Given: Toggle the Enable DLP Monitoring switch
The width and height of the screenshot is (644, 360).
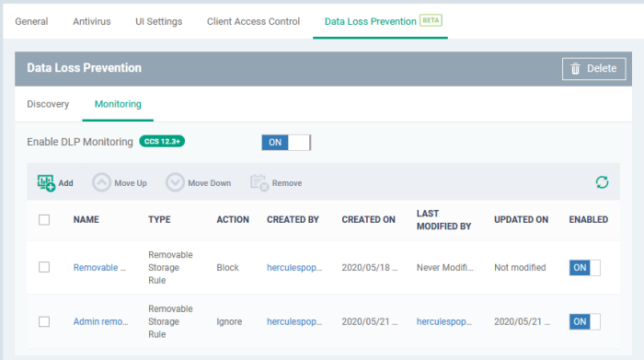Looking at the screenshot, I should 286,143.
